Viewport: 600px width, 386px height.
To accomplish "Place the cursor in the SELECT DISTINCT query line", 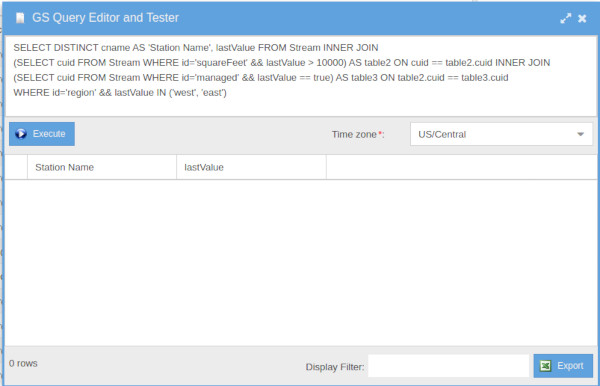I will (196, 47).
